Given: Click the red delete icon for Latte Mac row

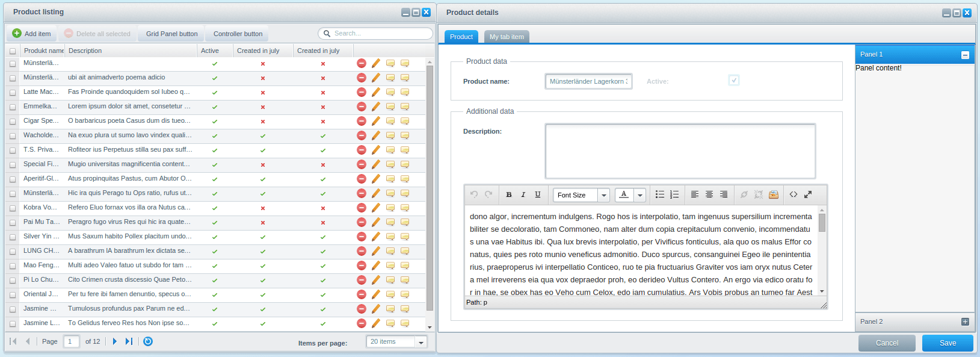Looking at the screenshot, I should coord(362,92).
